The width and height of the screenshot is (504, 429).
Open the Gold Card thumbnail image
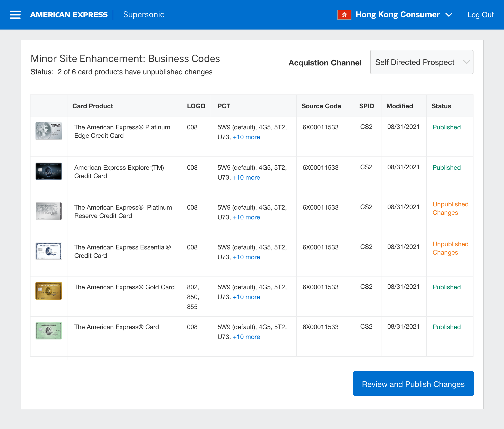[48, 291]
